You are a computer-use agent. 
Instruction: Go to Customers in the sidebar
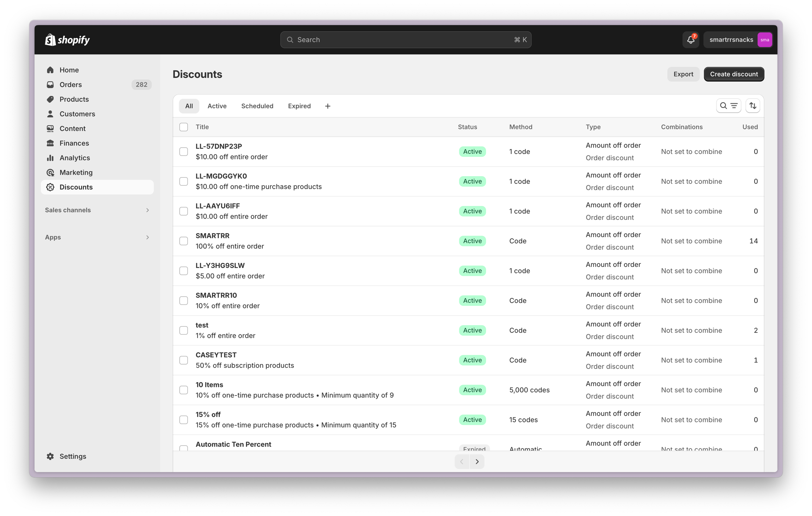coord(97,114)
